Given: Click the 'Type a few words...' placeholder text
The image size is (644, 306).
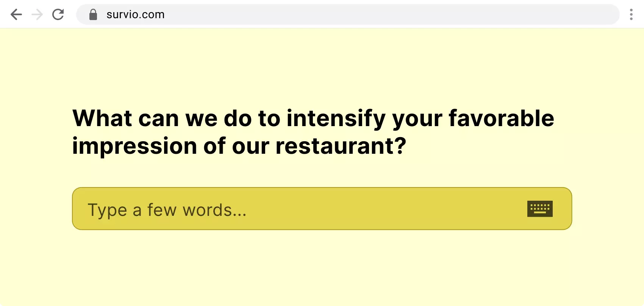Looking at the screenshot, I should coord(167,210).
